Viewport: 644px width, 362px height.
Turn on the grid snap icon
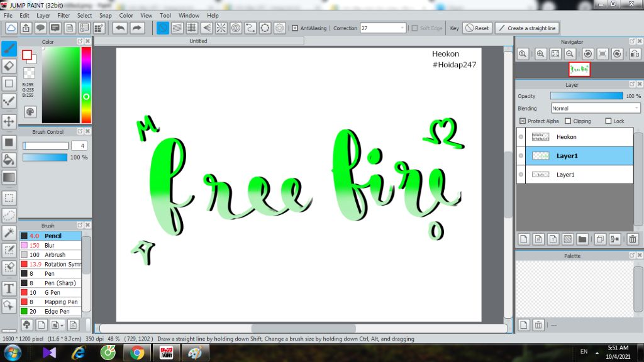pos(192,28)
